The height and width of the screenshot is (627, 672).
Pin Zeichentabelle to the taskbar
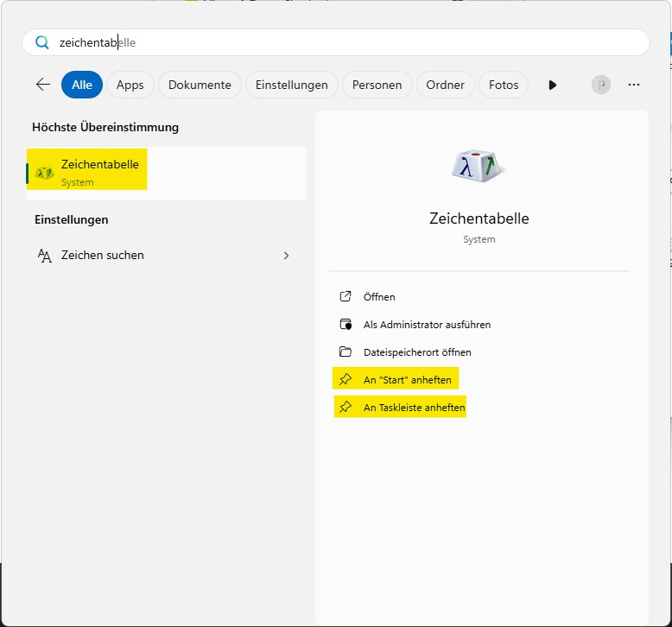[x=414, y=407]
